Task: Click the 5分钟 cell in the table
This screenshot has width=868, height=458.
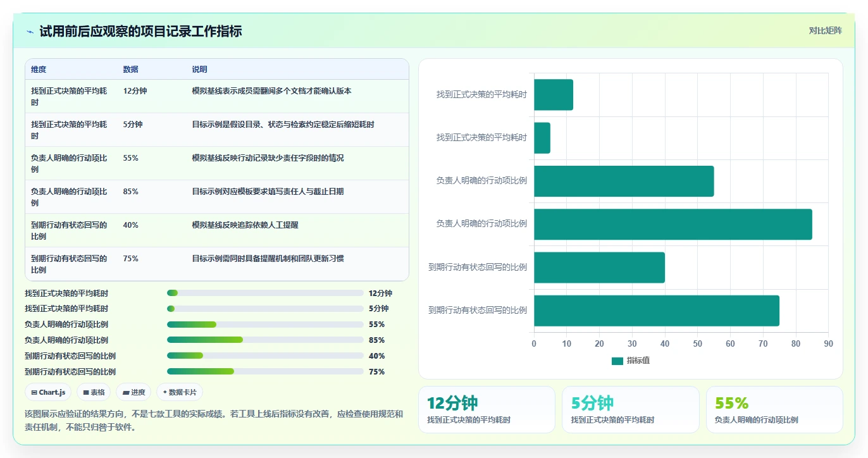Action: pyautogui.click(x=133, y=125)
